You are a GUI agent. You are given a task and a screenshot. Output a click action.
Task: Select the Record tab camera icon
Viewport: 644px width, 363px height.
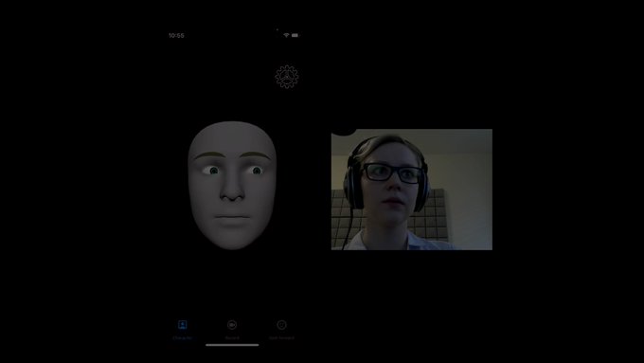(x=232, y=325)
